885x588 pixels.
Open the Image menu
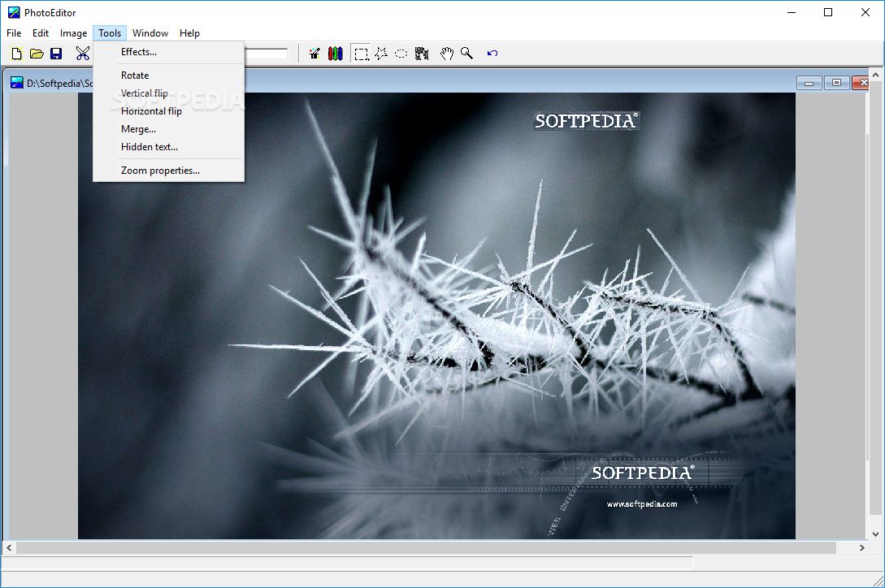pos(73,33)
